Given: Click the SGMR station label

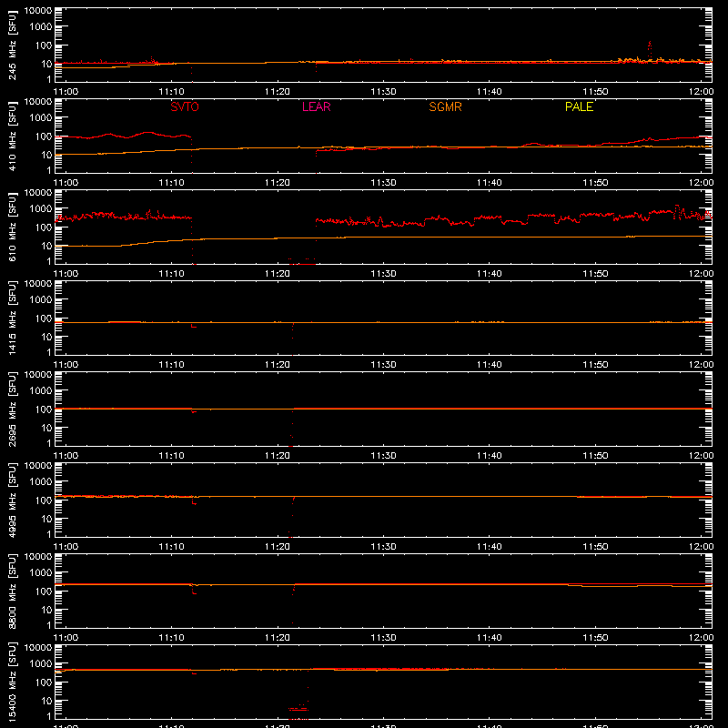Looking at the screenshot, I should click(445, 106).
